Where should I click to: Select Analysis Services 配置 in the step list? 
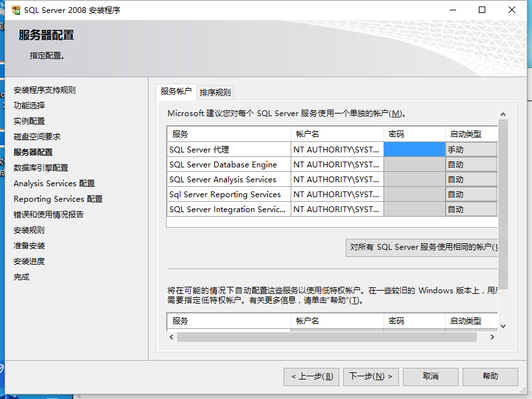tap(54, 184)
